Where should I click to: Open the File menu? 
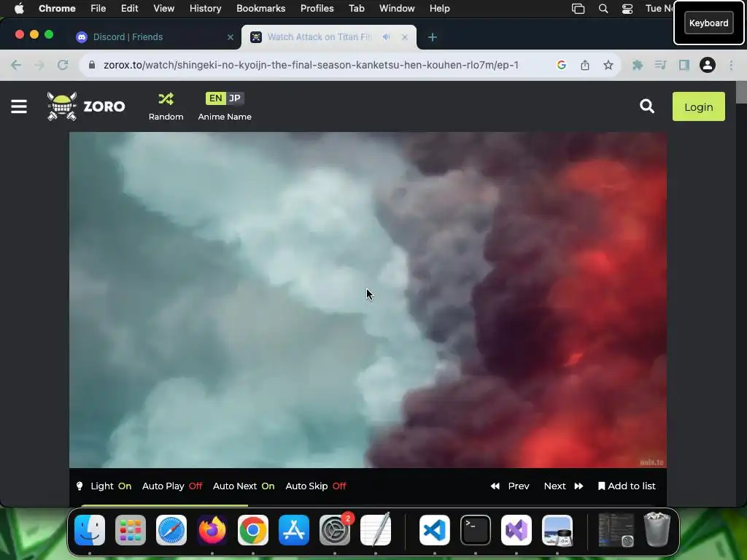pos(98,9)
